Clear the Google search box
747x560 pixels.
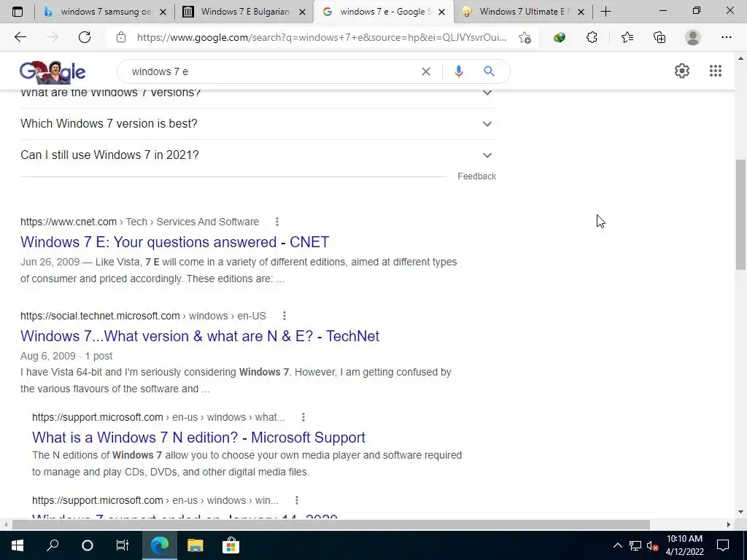pos(426,71)
